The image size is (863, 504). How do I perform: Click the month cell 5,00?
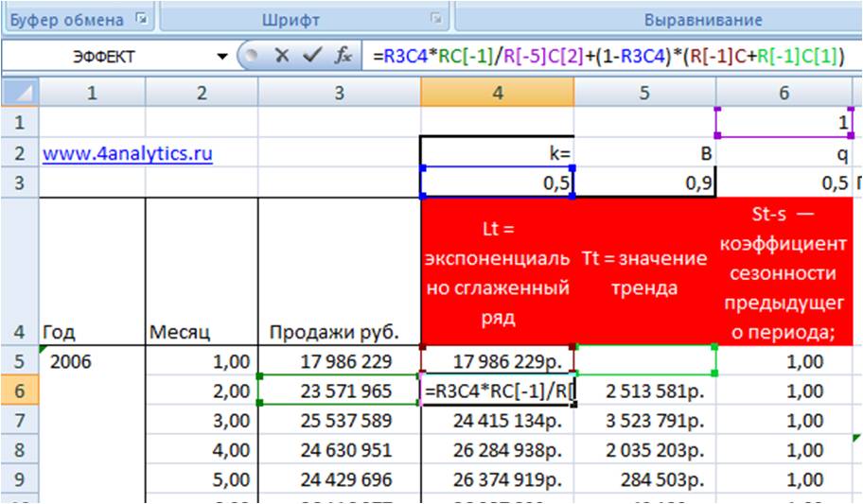pyautogui.click(x=202, y=479)
